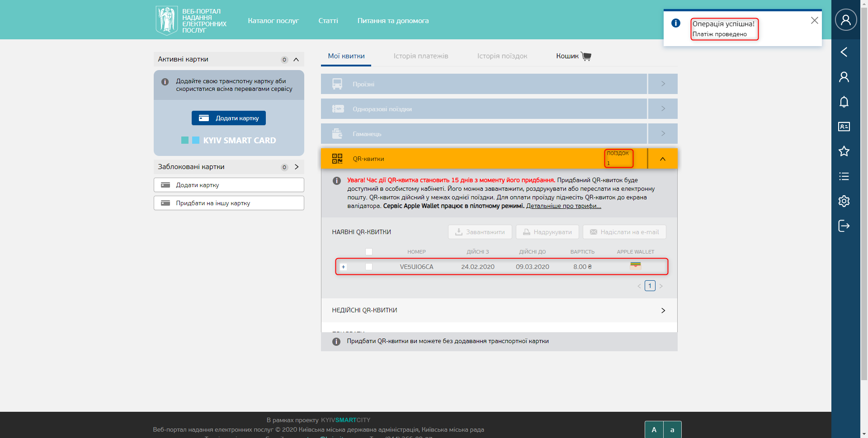The image size is (868, 438).
Task: Open the favorites star icon in sidebar
Action: [844, 151]
